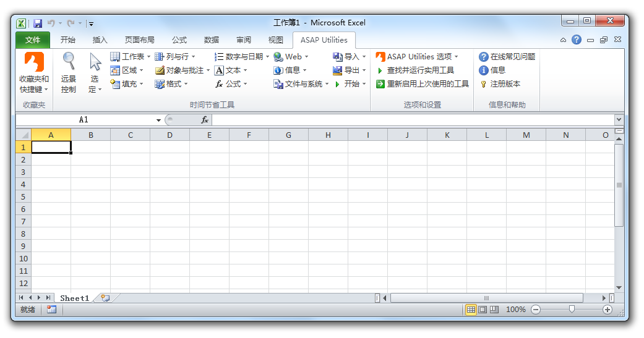Open the Web tools menu

click(291, 57)
